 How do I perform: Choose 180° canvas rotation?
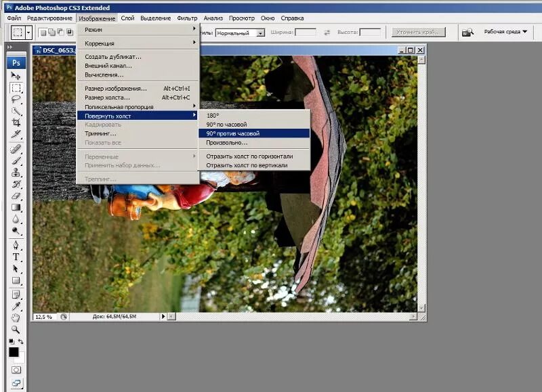coord(254,115)
